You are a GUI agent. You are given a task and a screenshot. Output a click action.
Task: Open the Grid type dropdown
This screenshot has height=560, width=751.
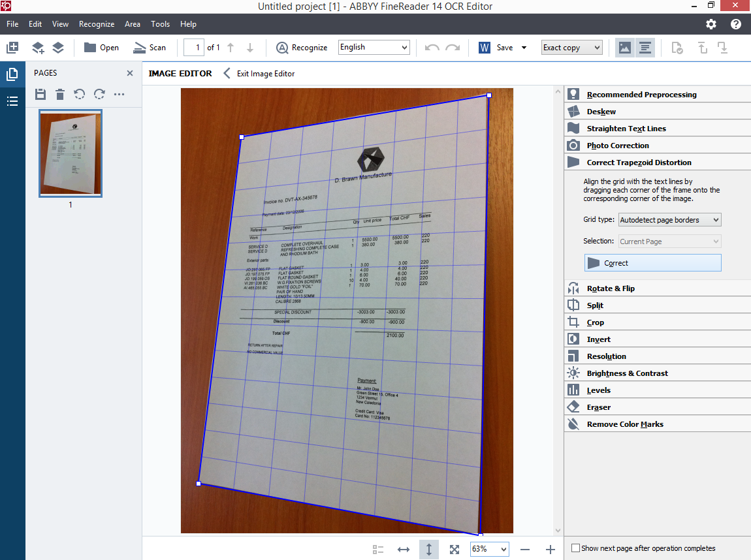click(x=669, y=219)
